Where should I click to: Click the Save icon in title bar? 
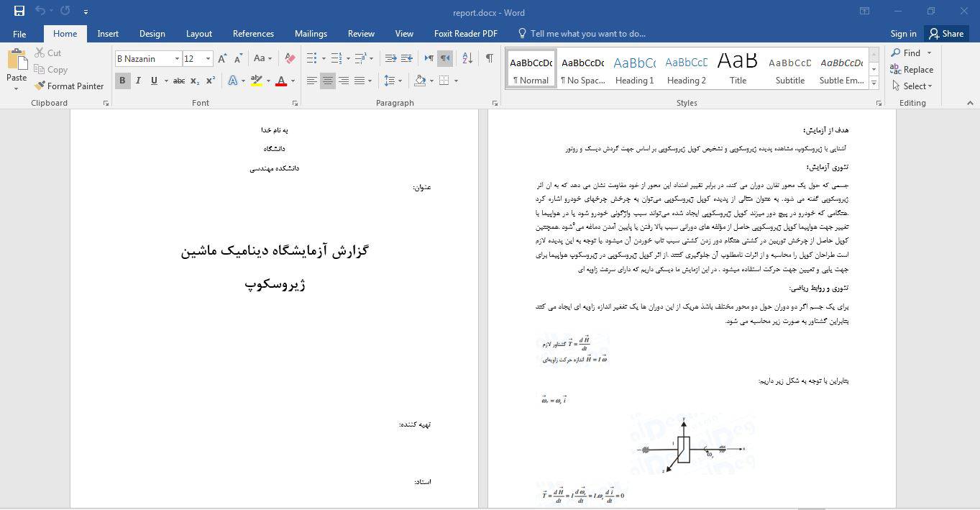tap(19, 12)
